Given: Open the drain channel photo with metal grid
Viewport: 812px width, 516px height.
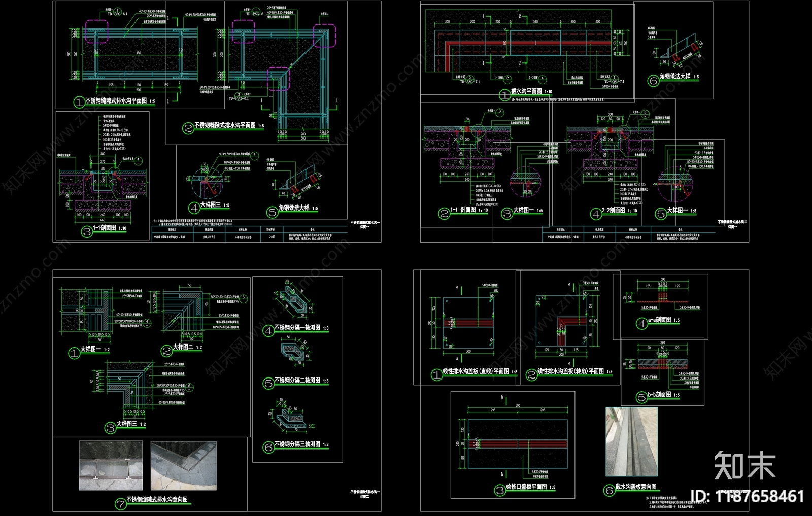Looking at the screenshot, I should click(x=111, y=465).
